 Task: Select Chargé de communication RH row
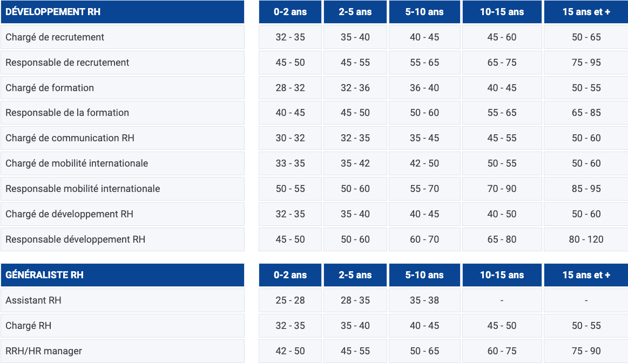coord(123,138)
